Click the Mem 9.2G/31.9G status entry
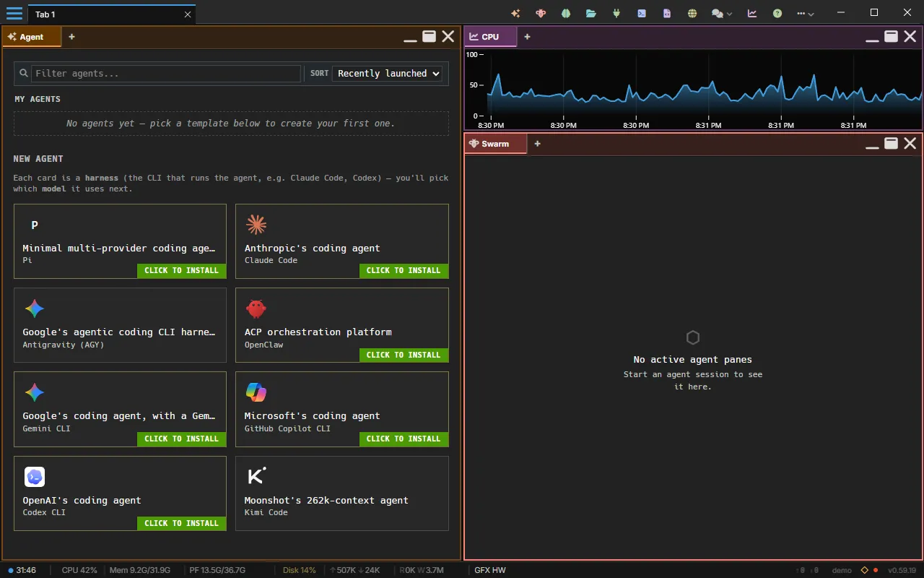The height and width of the screenshot is (578, 924). tap(140, 571)
